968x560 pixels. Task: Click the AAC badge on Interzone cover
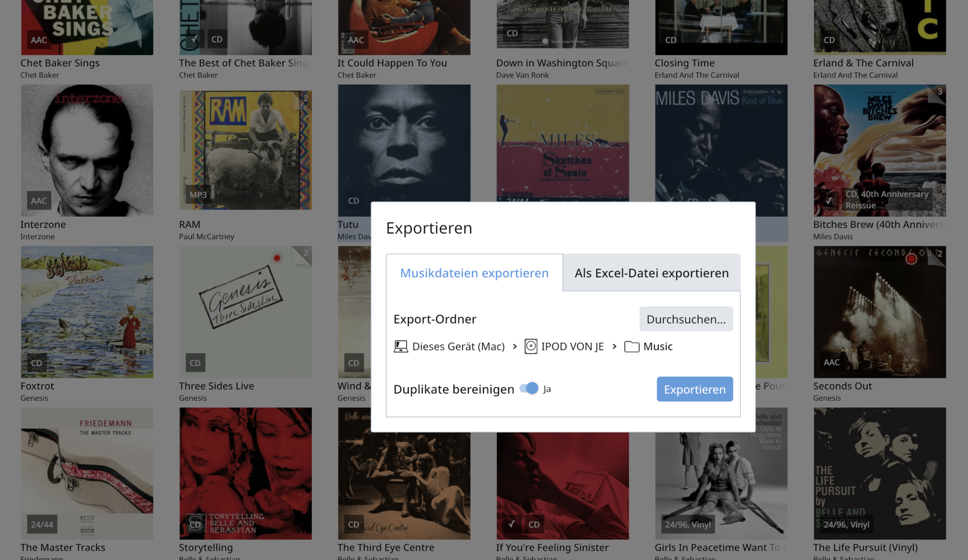pyautogui.click(x=39, y=201)
